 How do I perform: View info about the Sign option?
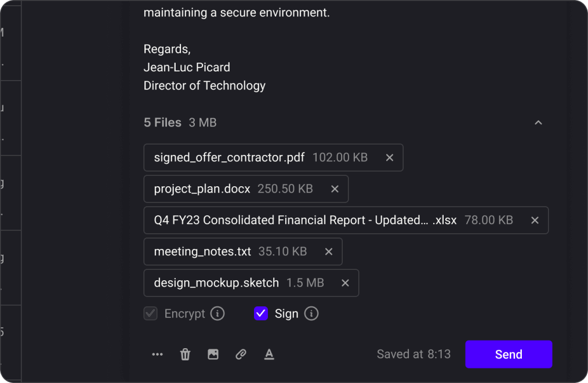311,313
